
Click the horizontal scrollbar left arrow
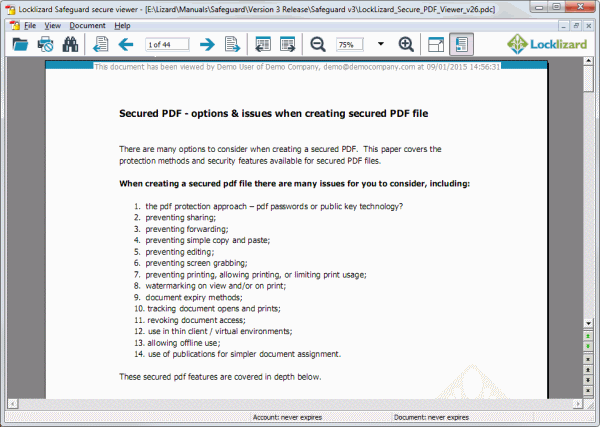(x=13, y=404)
